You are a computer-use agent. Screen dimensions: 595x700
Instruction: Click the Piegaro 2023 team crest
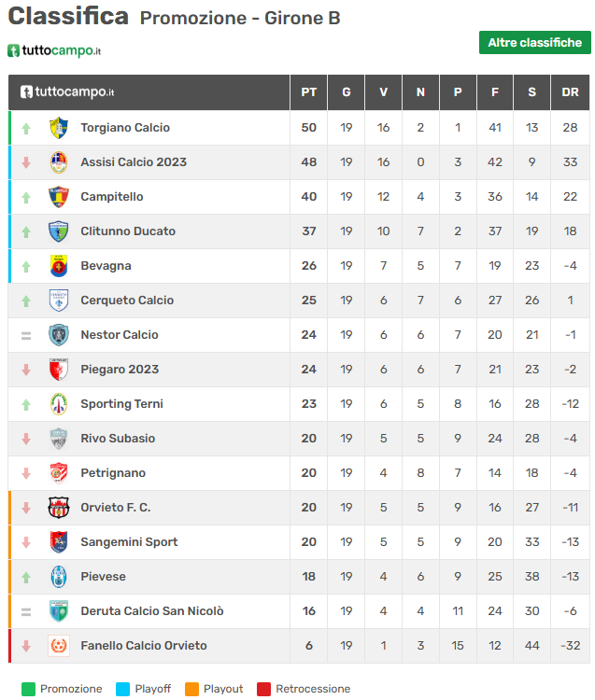[x=59, y=370]
